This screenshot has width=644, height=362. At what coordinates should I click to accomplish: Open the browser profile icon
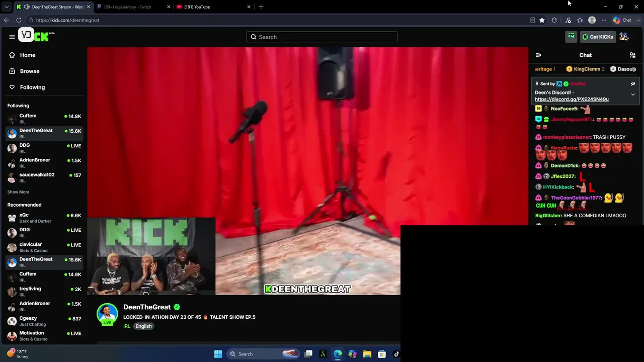pyautogui.click(x=592, y=20)
